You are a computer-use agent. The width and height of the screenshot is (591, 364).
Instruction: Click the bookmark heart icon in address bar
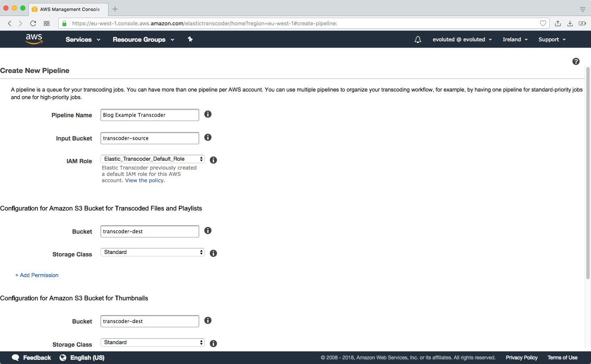543,23
